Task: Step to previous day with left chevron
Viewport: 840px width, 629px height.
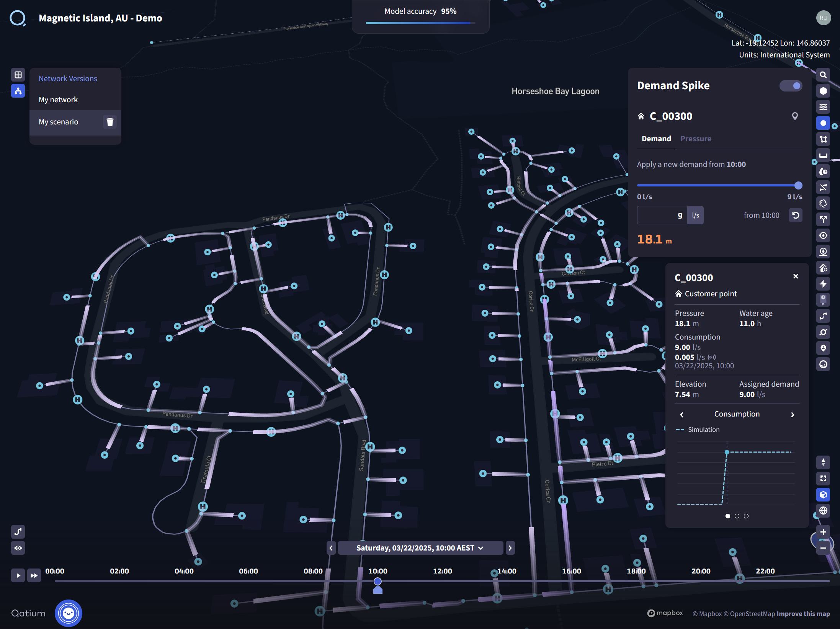Action: point(331,548)
